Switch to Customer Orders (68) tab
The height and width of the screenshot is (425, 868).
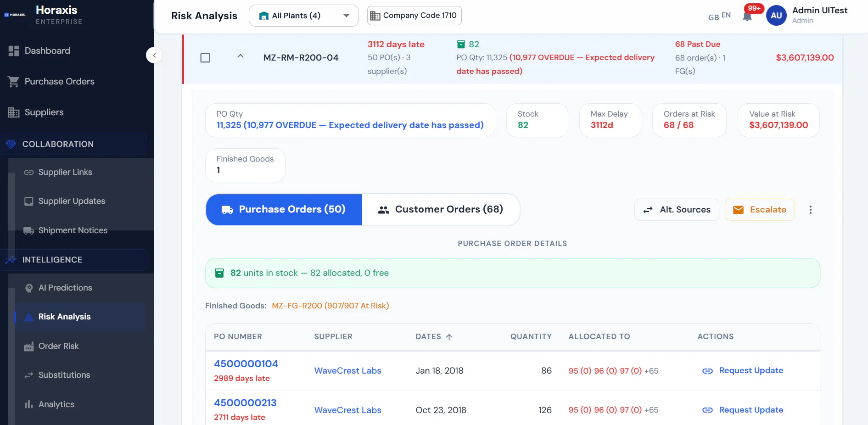tap(441, 210)
